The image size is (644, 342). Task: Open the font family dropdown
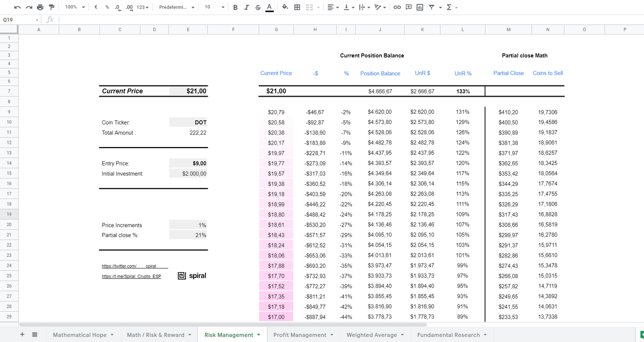click(x=177, y=7)
